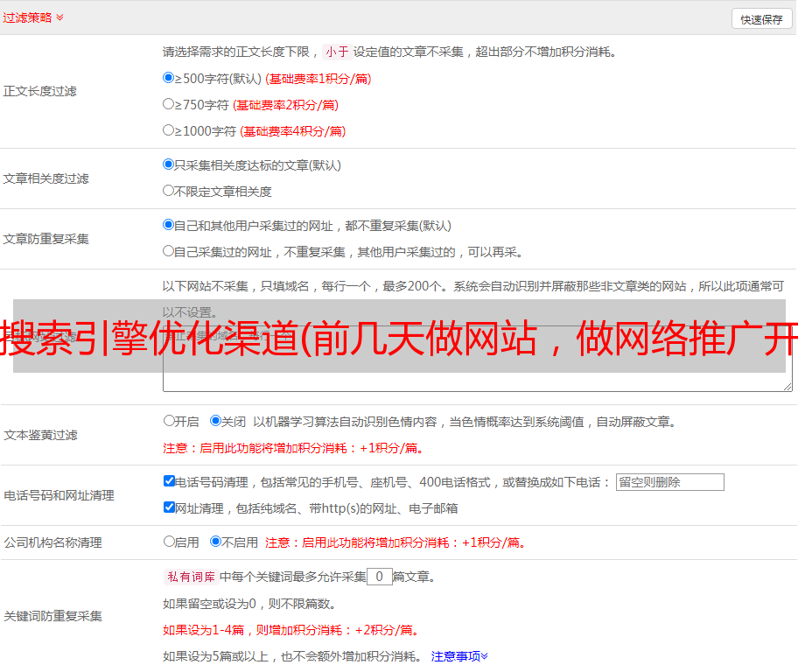
Task: Expand the 注意事项 link
Action: tap(459, 656)
